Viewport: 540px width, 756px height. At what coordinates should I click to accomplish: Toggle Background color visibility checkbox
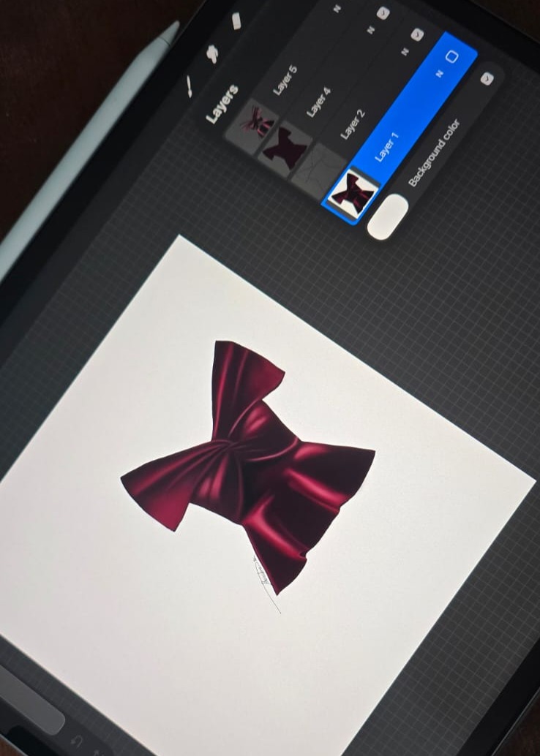487,78
